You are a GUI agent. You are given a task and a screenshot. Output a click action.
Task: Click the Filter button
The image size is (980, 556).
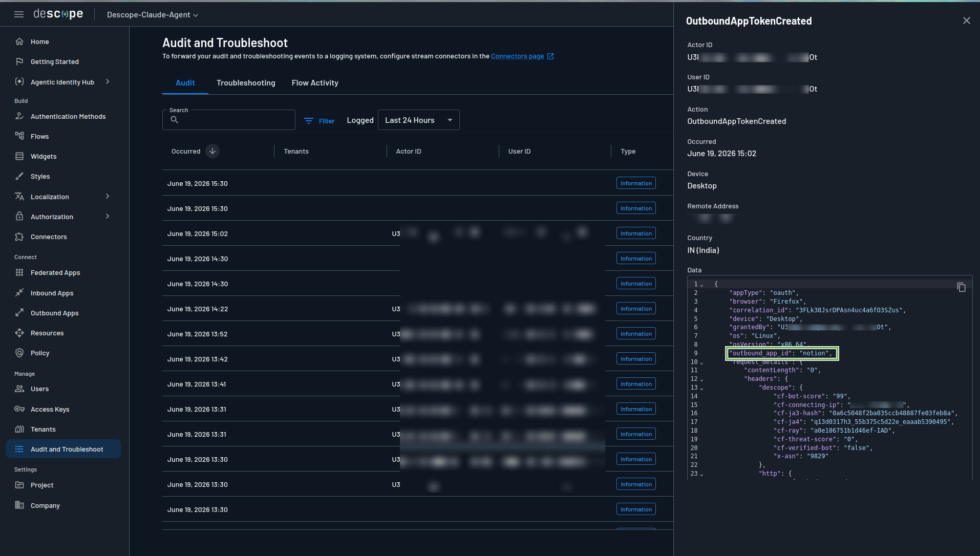click(x=319, y=121)
